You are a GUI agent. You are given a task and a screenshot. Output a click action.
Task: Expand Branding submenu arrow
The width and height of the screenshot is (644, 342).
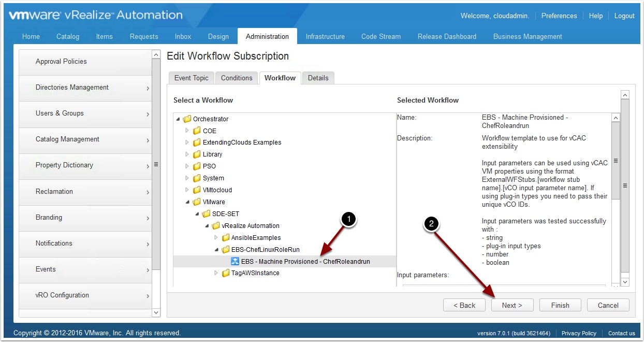click(x=148, y=219)
